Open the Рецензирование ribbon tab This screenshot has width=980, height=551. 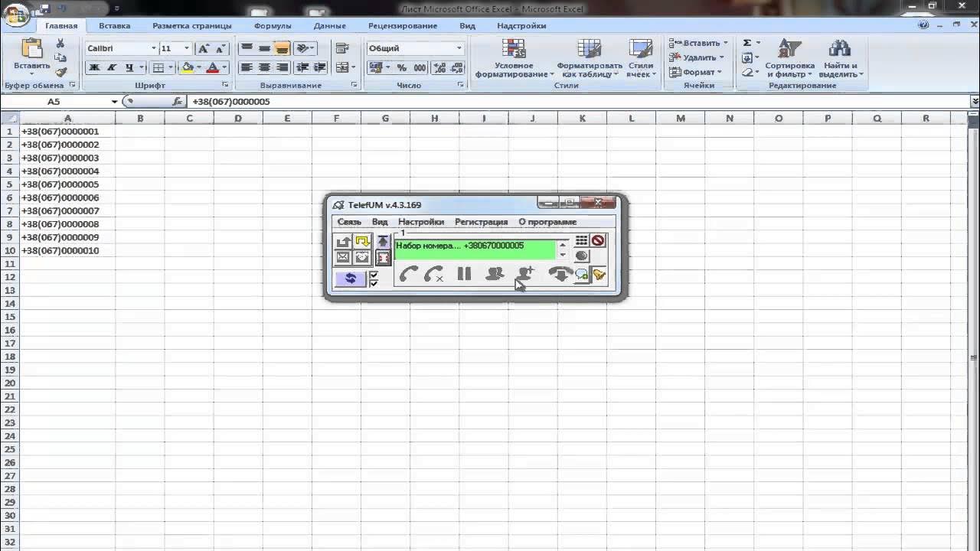point(403,25)
